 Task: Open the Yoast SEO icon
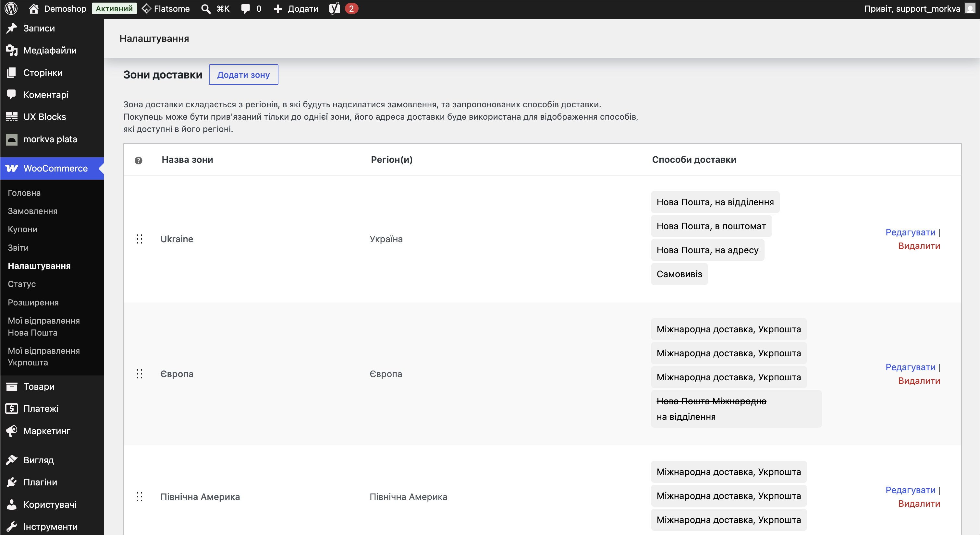point(335,9)
